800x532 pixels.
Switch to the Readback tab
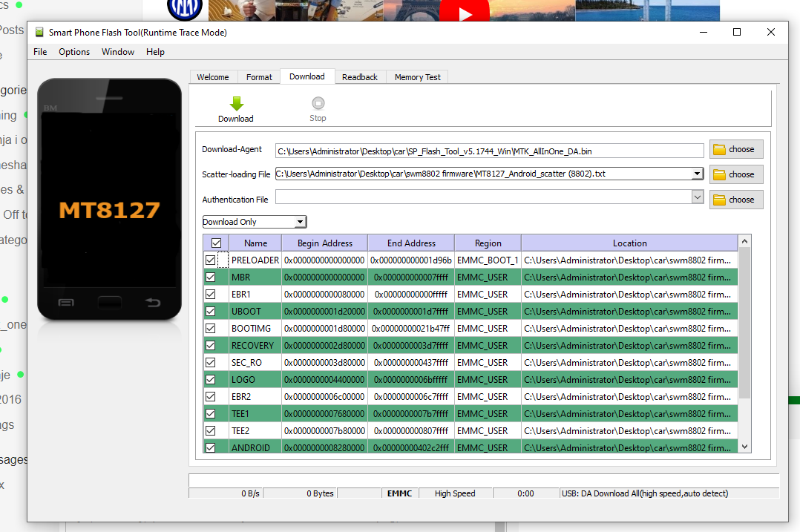[x=360, y=77]
